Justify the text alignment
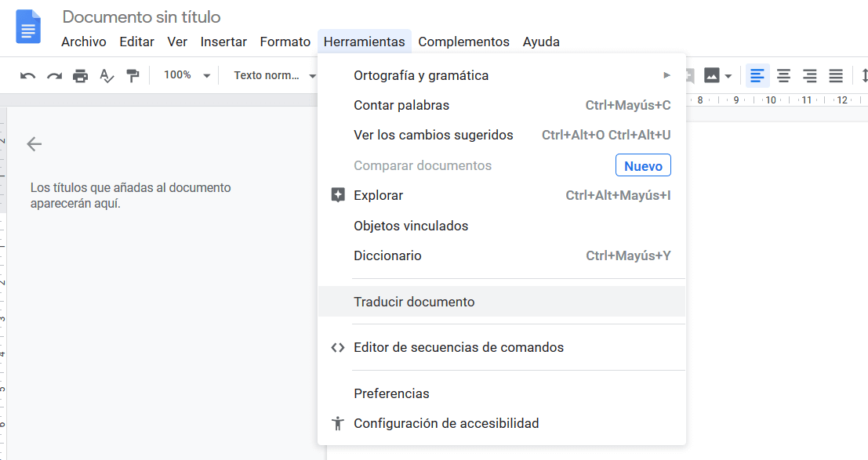868x460 pixels. coord(836,75)
